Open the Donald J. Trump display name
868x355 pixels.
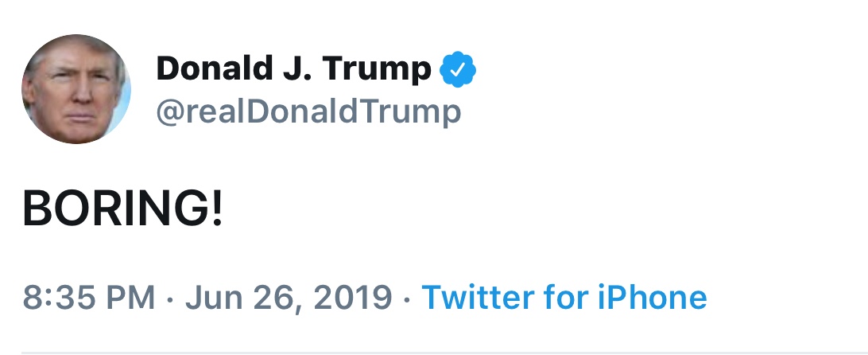293,70
